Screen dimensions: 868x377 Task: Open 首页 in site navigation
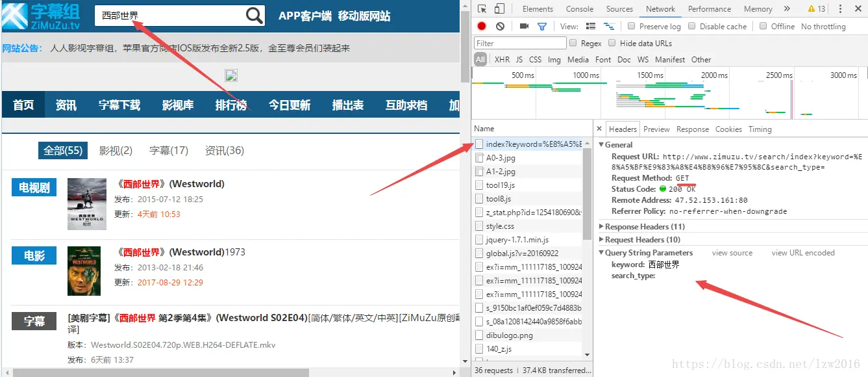tap(23, 105)
